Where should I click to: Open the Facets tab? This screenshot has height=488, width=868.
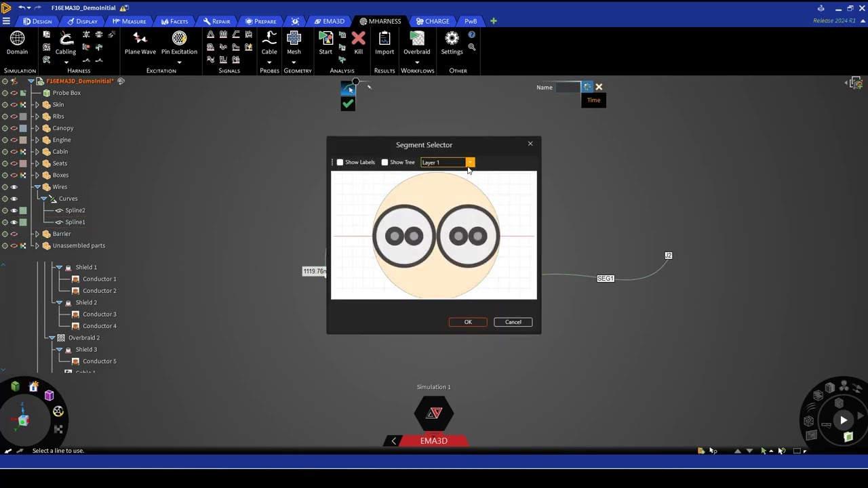tap(174, 21)
